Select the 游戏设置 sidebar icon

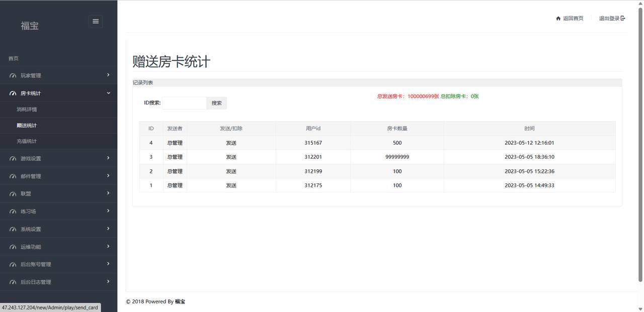pyautogui.click(x=13, y=158)
